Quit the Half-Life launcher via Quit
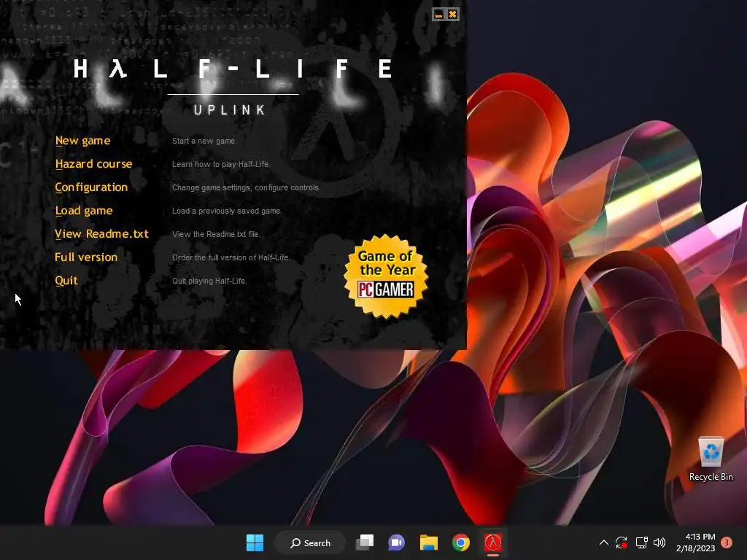 point(66,281)
